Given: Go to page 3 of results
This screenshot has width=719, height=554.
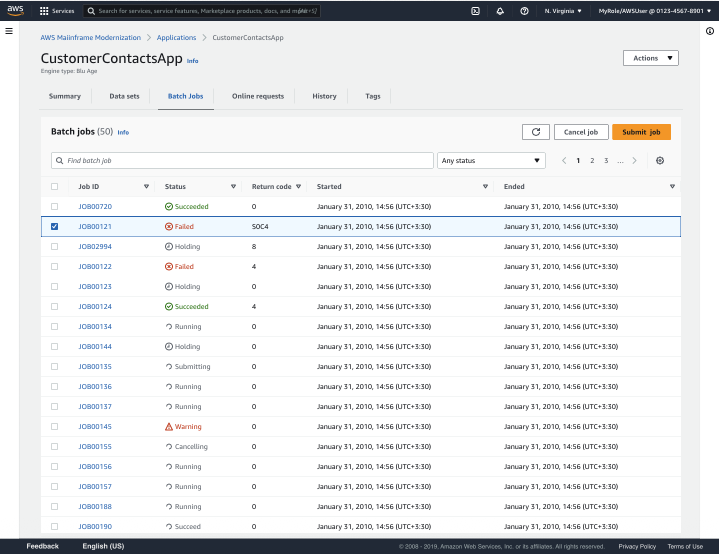Looking at the screenshot, I should pyautogui.click(x=606, y=161).
